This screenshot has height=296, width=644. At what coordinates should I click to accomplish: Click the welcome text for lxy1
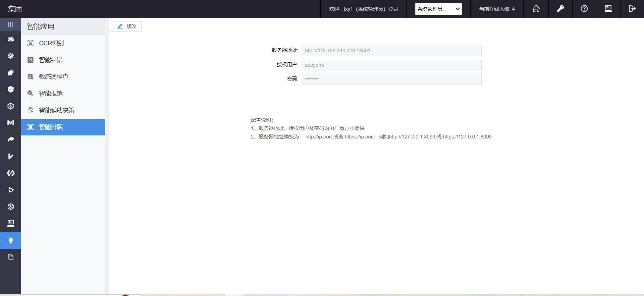tap(364, 9)
